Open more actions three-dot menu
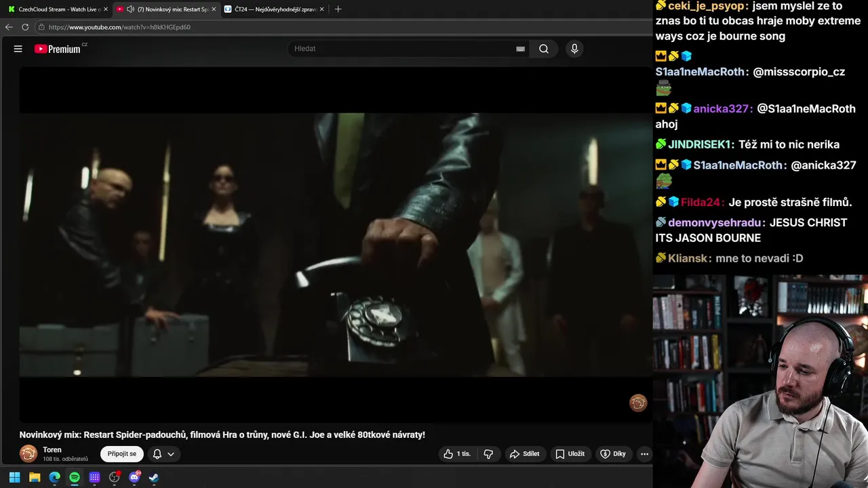 [644, 454]
